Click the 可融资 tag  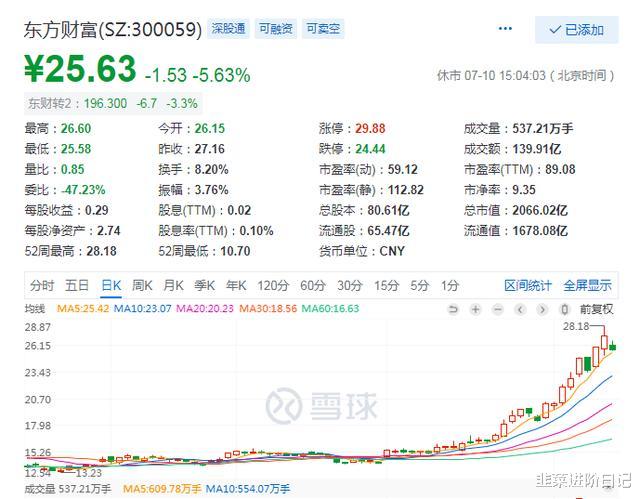(x=276, y=29)
